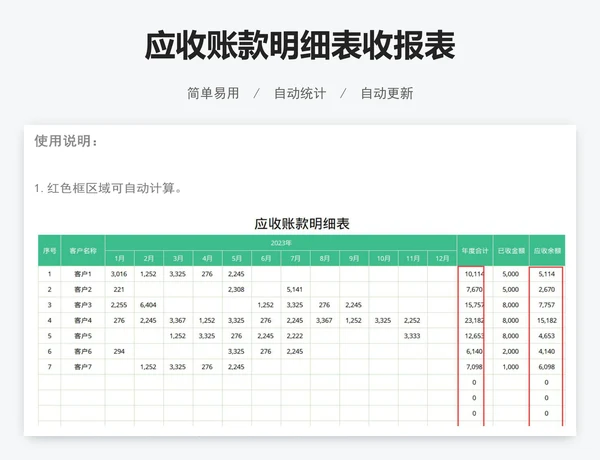
Task: Select the 11月 column header
Action: pyautogui.click(x=412, y=259)
